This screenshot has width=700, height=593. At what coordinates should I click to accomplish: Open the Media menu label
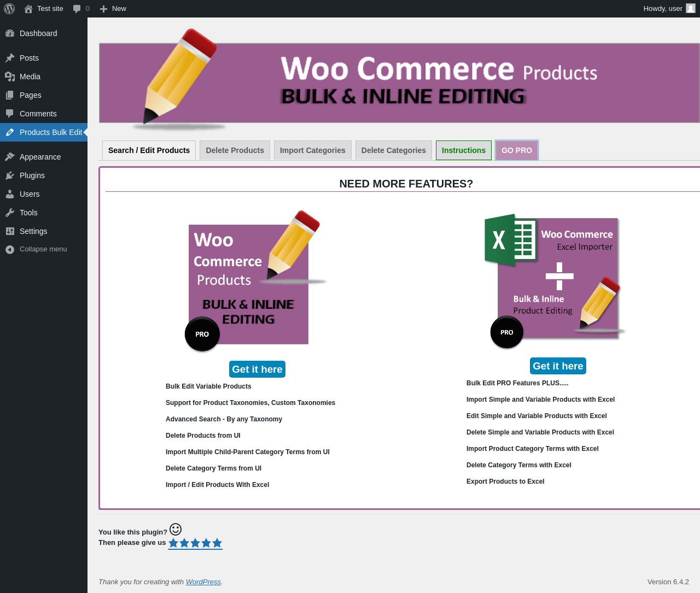coord(30,77)
